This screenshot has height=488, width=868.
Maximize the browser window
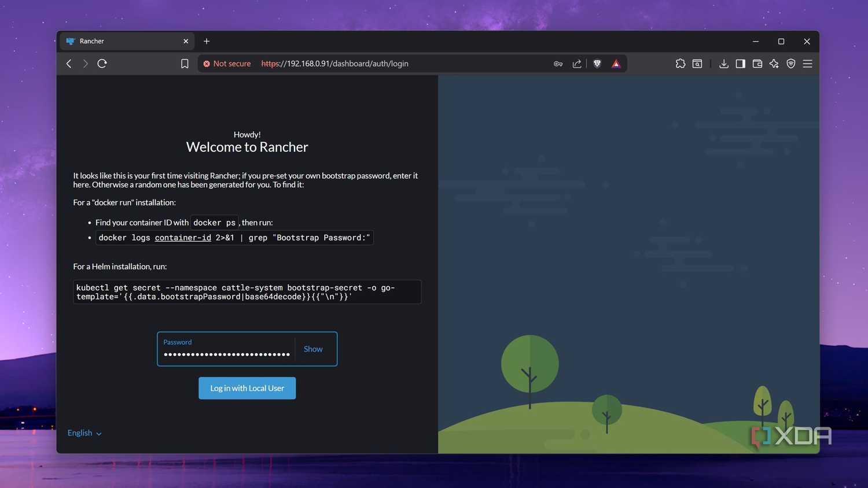coord(781,41)
